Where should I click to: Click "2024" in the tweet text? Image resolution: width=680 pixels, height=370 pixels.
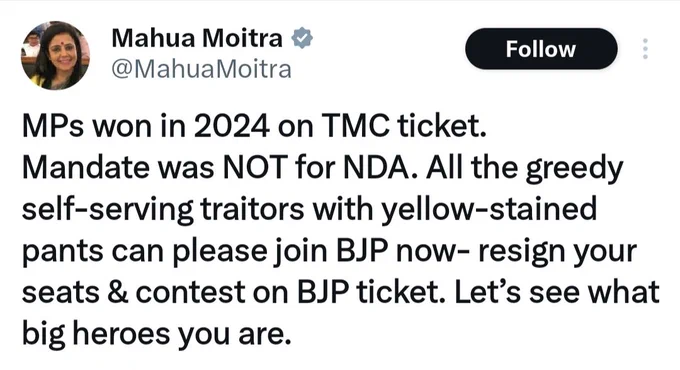pyautogui.click(x=231, y=126)
